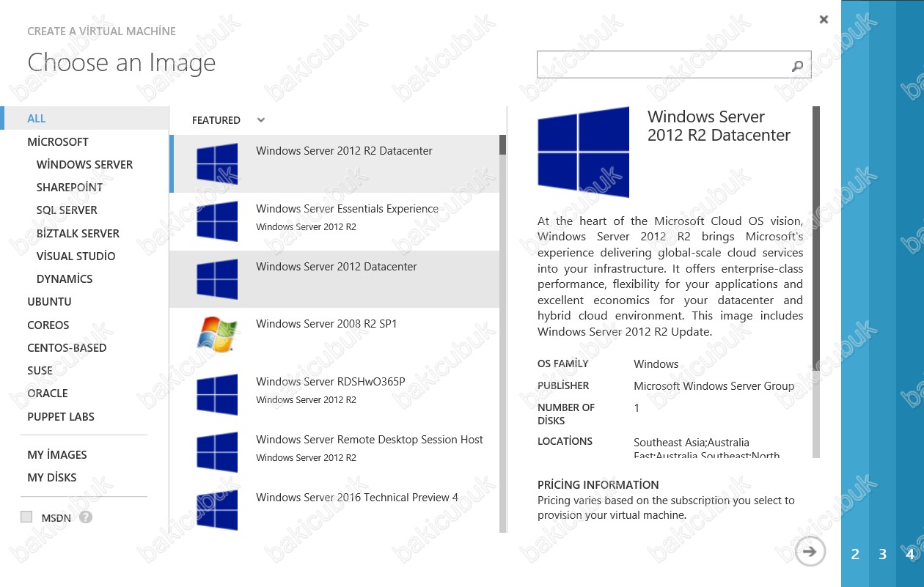Select Windows Server Essentials Experience text
Screen dimensions: 924x587
pyautogui.click(x=347, y=208)
